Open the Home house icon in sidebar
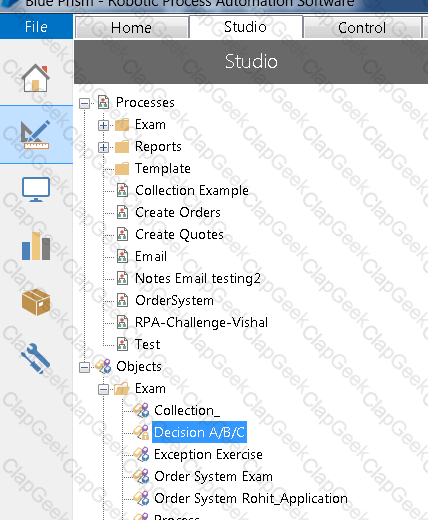The image size is (428, 520). pos(36,78)
